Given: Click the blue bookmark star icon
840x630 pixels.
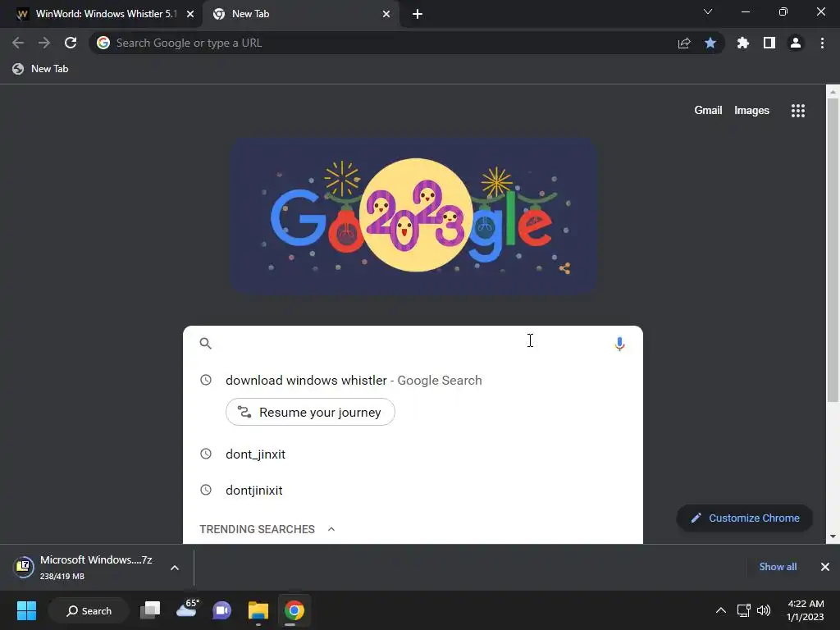Looking at the screenshot, I should coord(710,43).
